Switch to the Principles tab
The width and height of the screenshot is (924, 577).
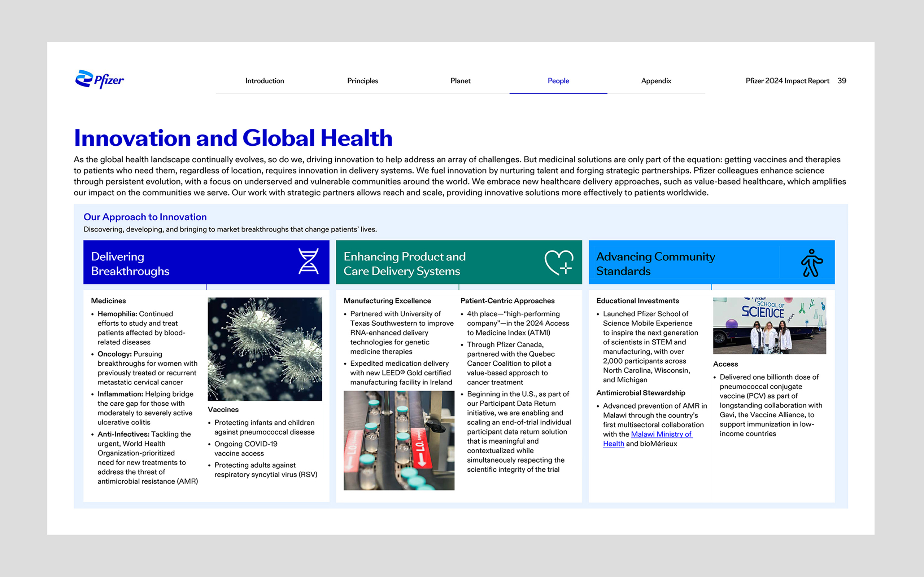coord(362,81)
